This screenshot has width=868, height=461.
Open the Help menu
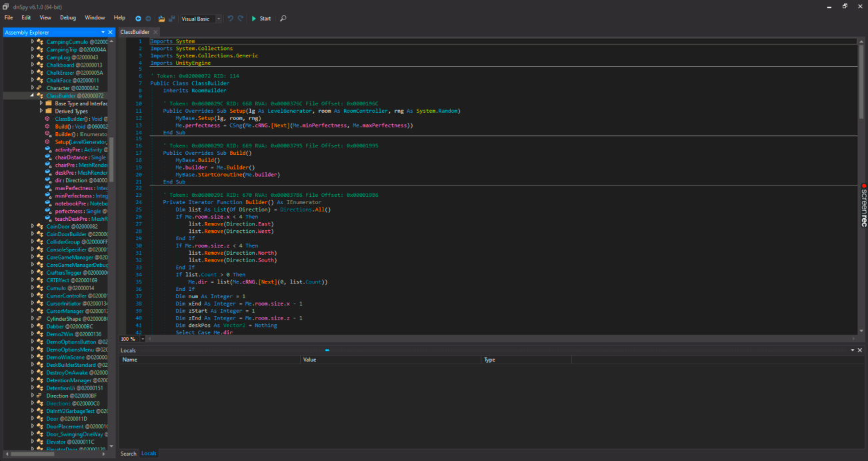point(119,18)
